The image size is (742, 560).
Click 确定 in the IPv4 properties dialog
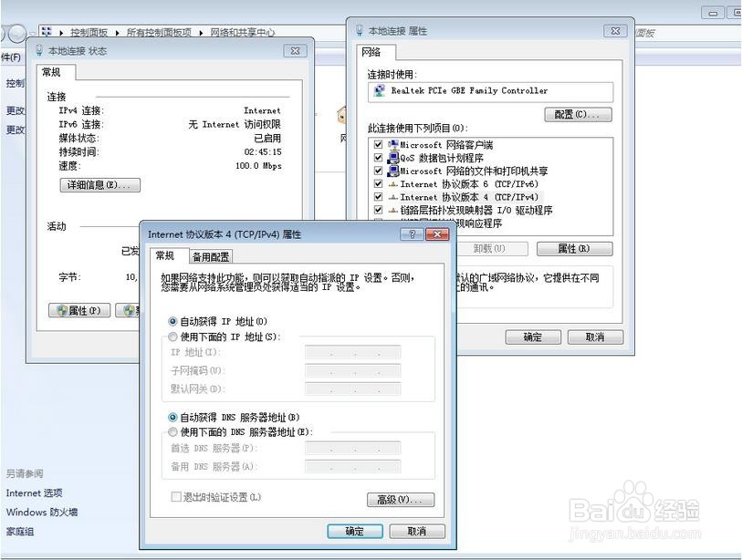tap(355, 531)
